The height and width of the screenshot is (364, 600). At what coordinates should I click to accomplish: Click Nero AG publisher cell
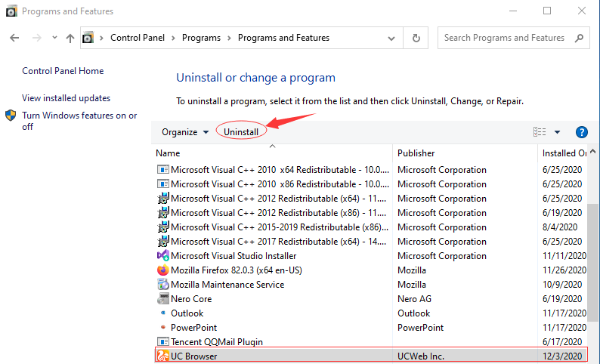coord(414,299)
